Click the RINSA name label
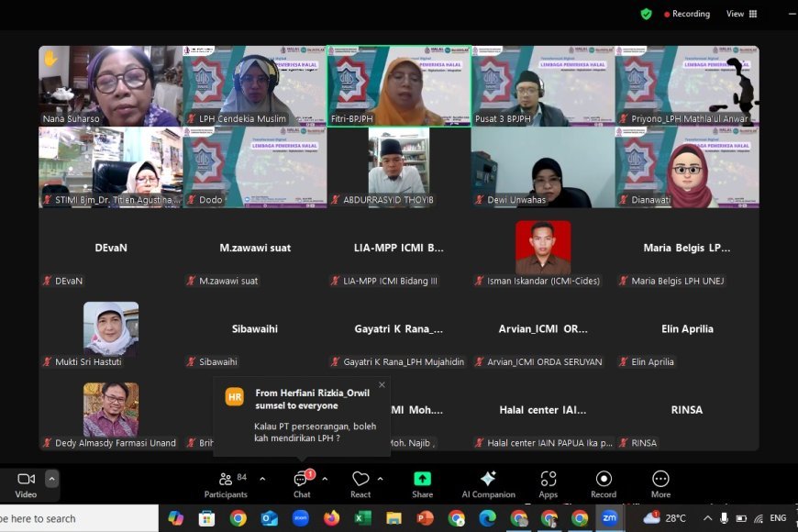This screenshot has height=532, width=798. (x=644, y=443)
